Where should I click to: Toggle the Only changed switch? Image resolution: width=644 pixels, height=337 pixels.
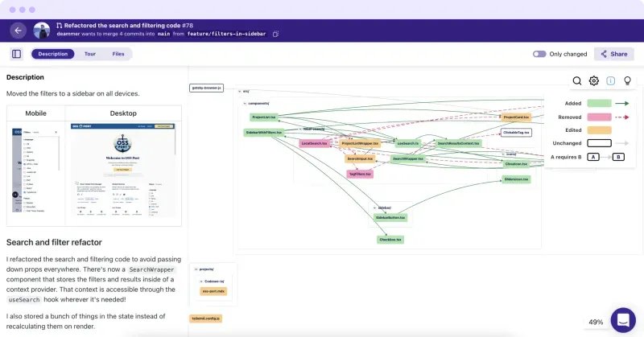[539, 54]
